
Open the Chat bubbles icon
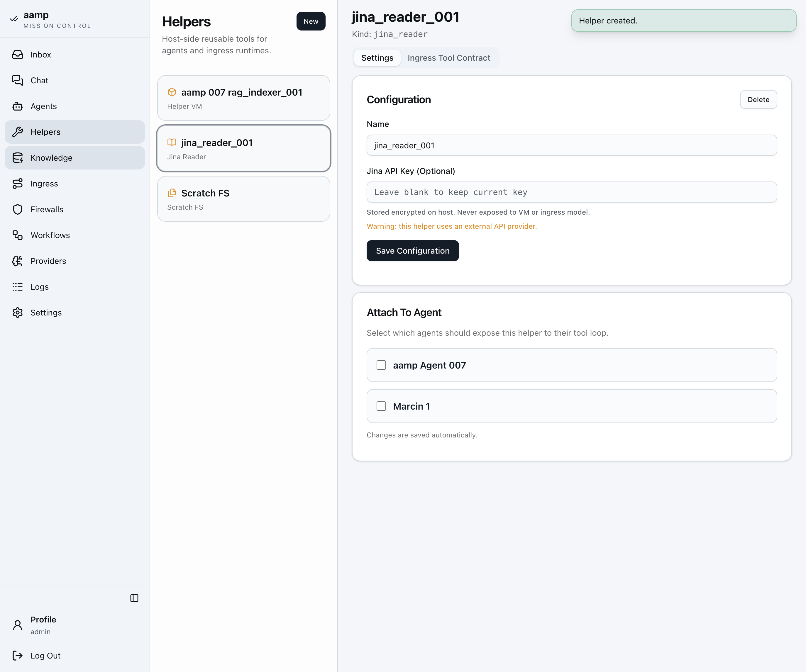point(18,80)
